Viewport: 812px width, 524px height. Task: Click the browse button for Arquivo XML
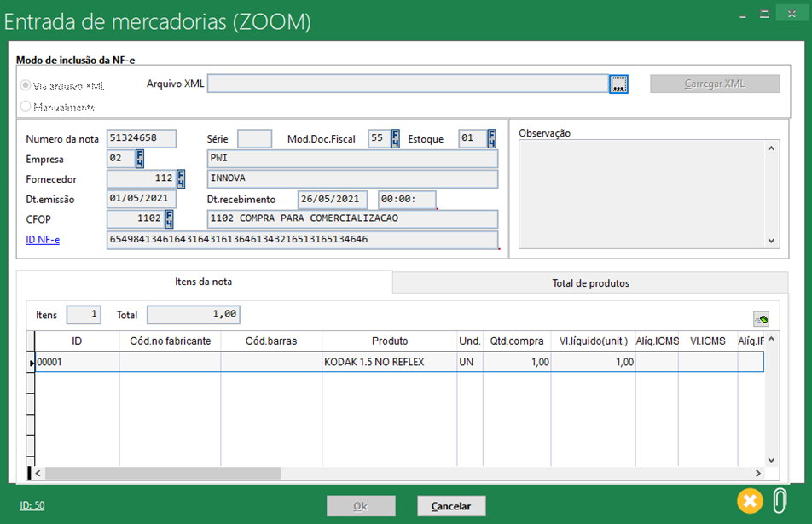pyautogui.click(x=618, y=84)
